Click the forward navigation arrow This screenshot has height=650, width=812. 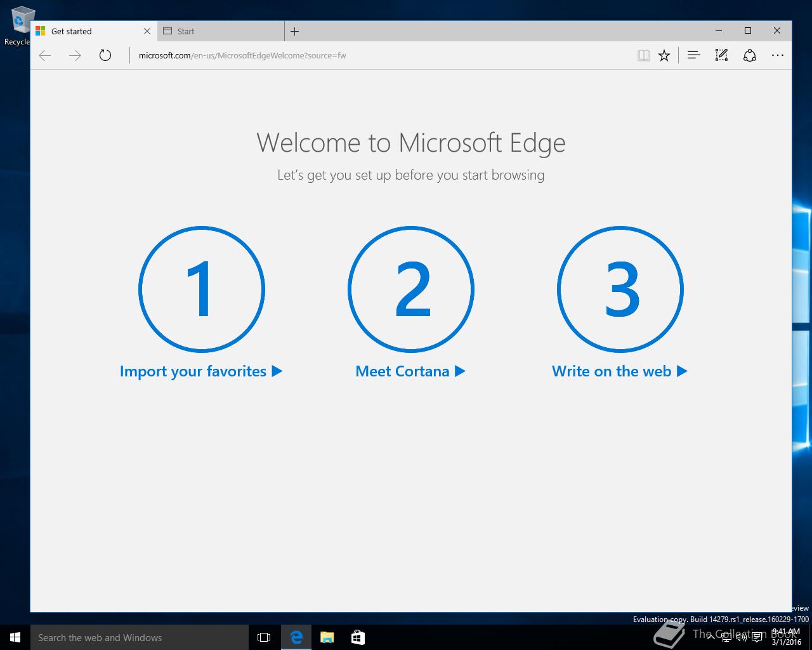coord(75,56)
